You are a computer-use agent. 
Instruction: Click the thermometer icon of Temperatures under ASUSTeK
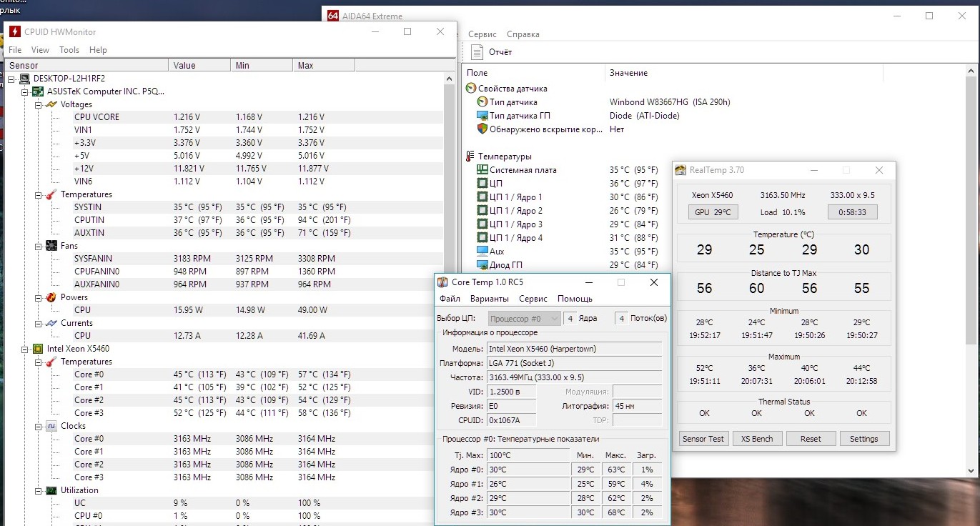point(51,194)
